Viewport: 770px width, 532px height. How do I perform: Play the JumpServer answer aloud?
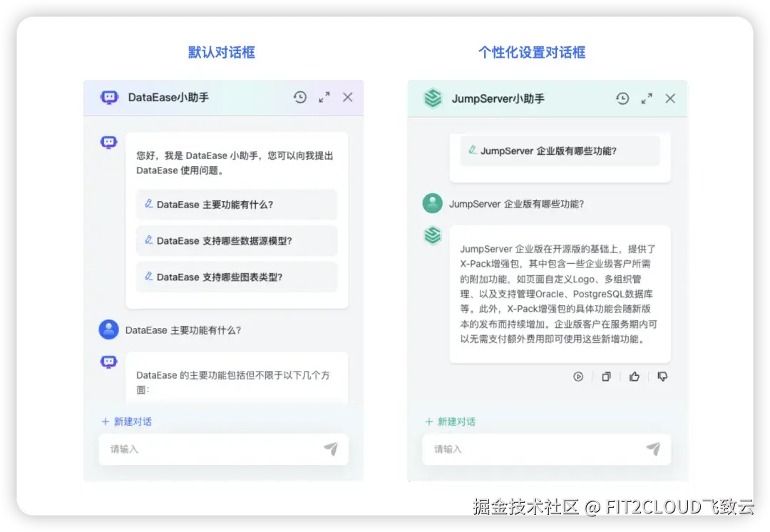coord(578,377)
